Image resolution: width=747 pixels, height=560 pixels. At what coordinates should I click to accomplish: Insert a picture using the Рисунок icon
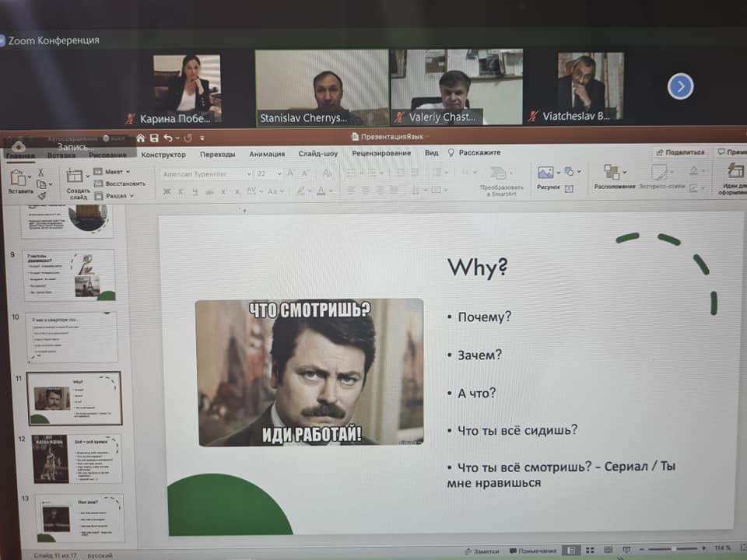pyautogui.click(x=545, y=173)
